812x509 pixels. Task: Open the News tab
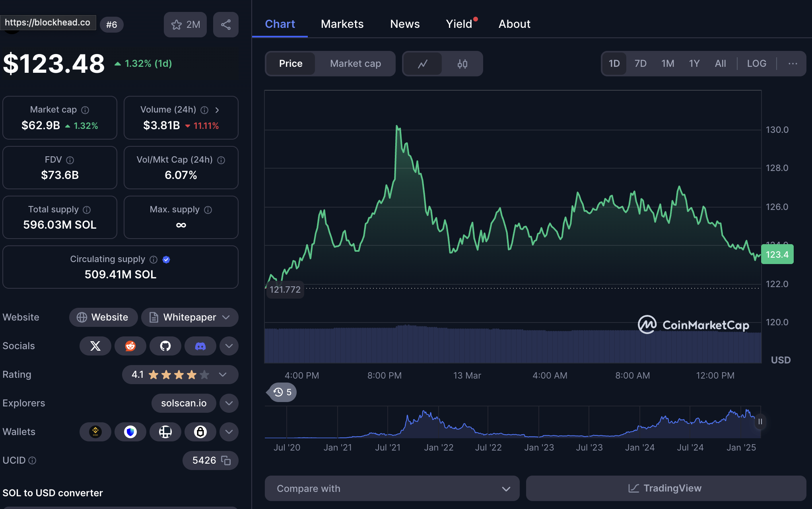pos(404,24)
